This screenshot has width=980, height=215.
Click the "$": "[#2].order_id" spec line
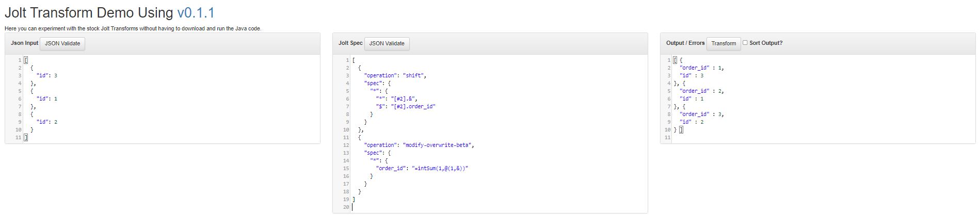406,106
